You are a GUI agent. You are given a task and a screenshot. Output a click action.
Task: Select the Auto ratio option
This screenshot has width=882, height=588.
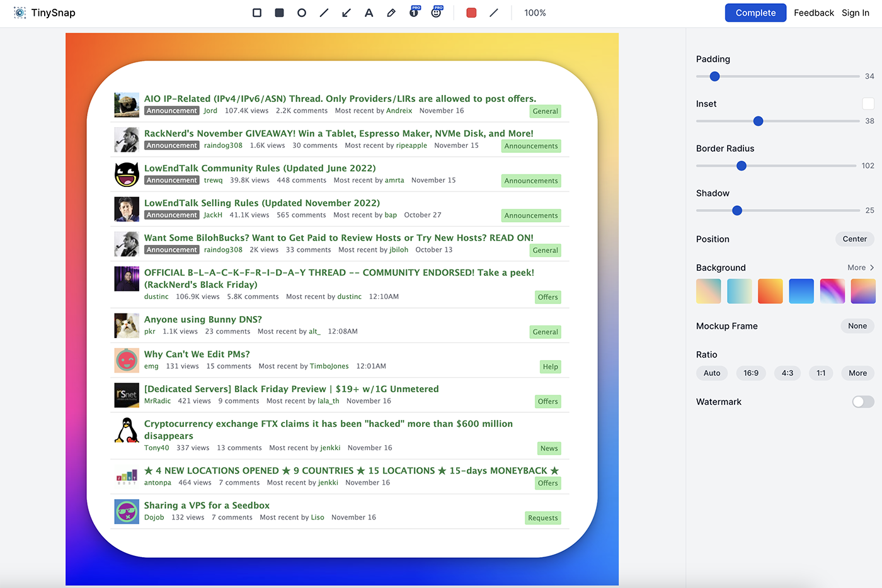tap(712, 373)
